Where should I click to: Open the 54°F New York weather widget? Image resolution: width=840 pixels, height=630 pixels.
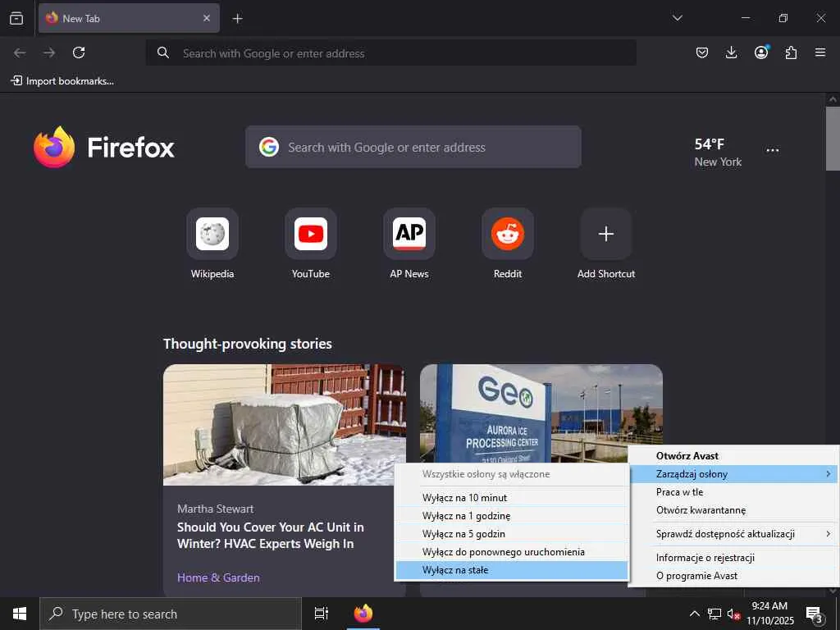coord(718,152)
